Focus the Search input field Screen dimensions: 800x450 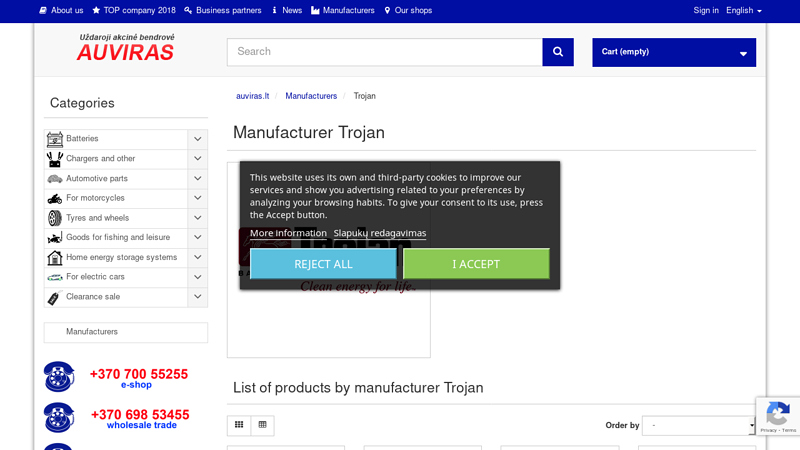click(385, 52)
